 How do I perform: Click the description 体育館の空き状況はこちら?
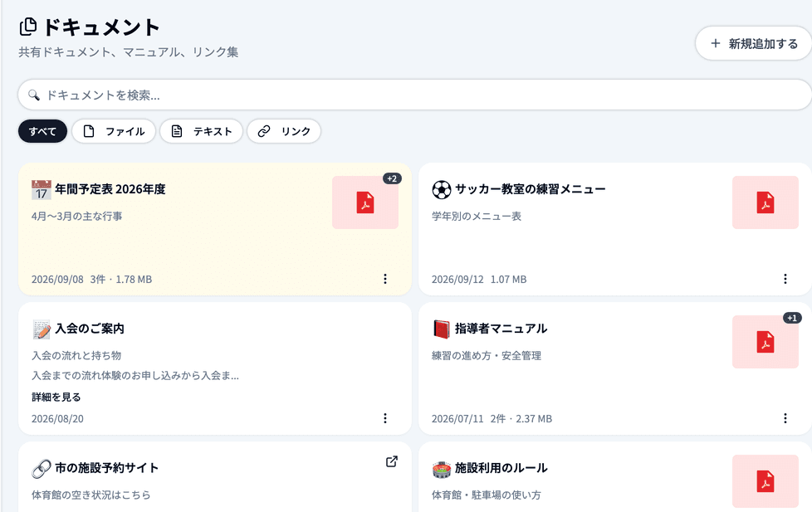91,495
